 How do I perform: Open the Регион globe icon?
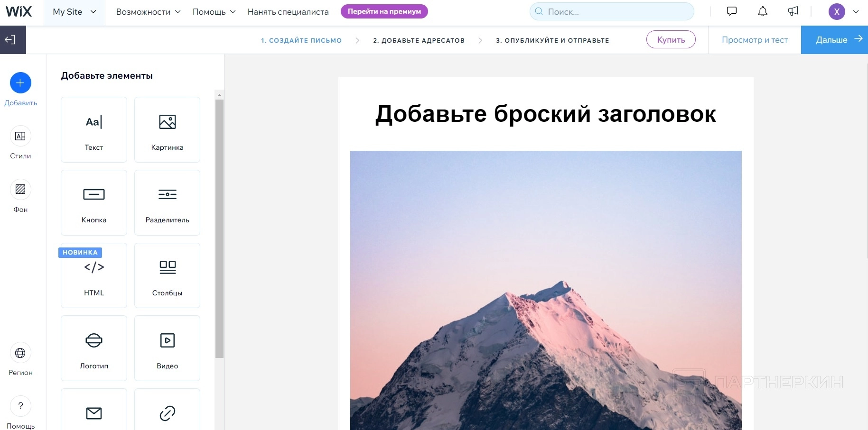coord(20,353)
